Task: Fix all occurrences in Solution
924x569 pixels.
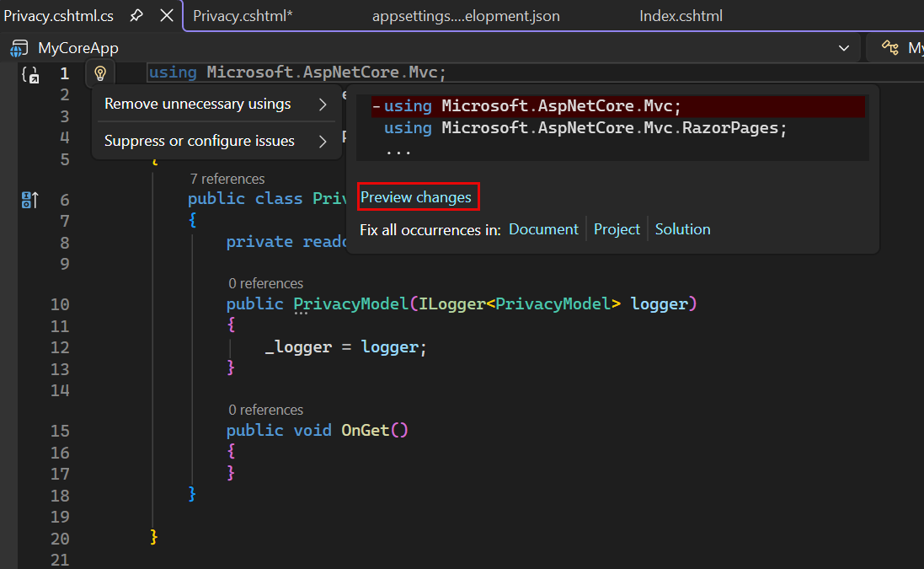Action: point(682,228)
